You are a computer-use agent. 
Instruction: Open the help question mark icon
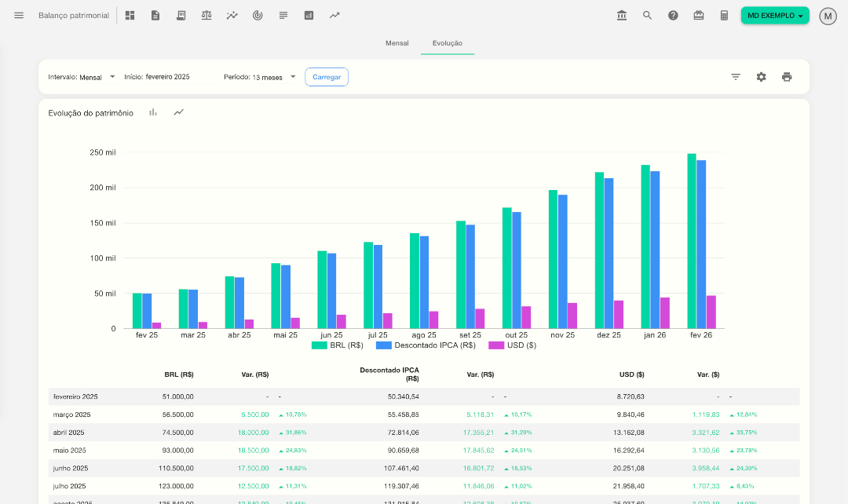click(x=673, y=15)
